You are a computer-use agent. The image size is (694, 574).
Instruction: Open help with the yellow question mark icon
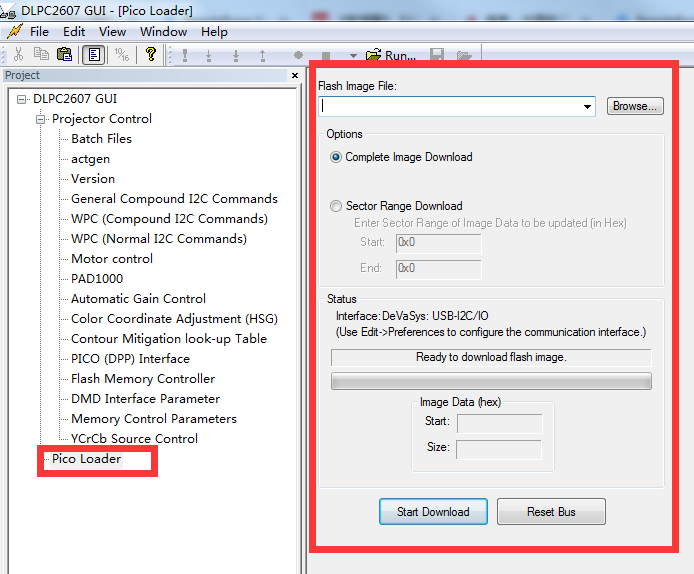point(150,54)
